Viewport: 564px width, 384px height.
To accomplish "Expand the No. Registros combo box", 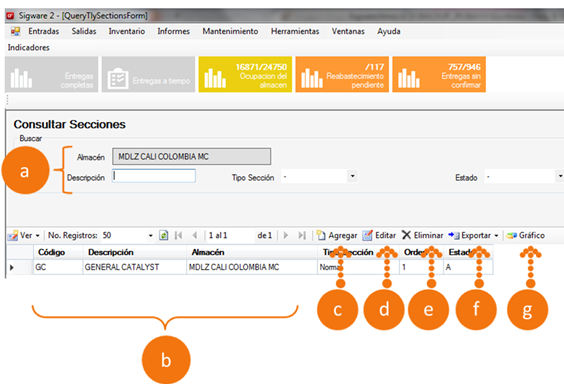I will point(151,236).
